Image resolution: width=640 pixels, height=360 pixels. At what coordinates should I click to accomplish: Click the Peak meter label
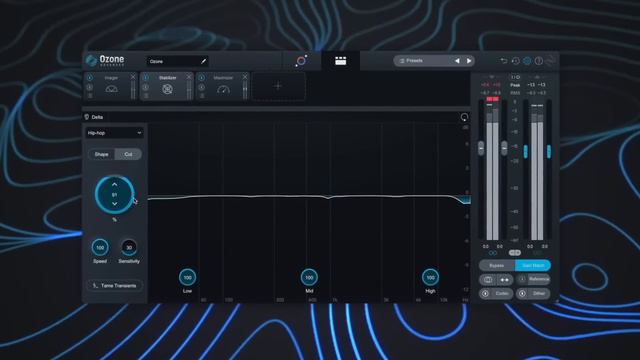tap(516, 85)
